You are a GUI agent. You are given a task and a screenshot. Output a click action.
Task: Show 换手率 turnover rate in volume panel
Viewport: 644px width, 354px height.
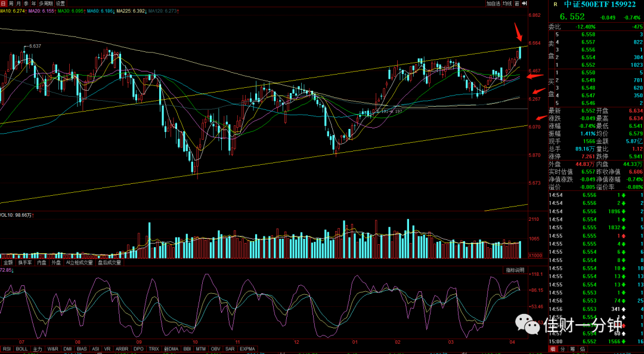tap(24, 262)
